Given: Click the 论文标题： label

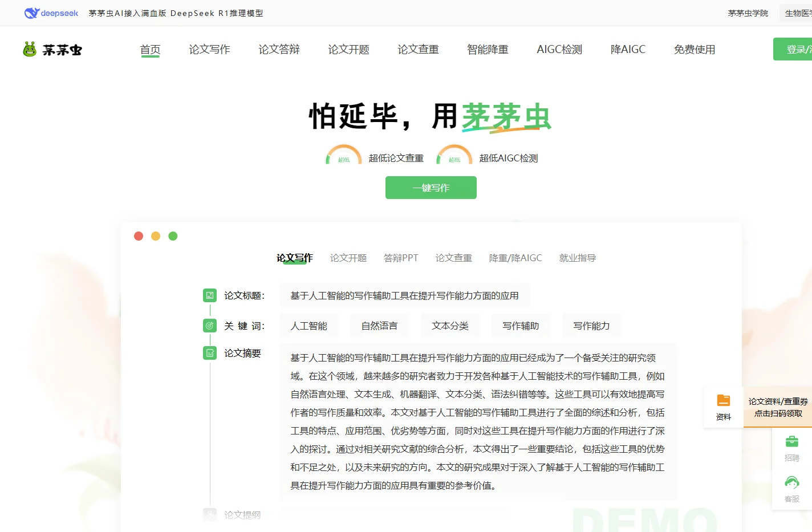Looking at the screenshot, I should [245, 295].
